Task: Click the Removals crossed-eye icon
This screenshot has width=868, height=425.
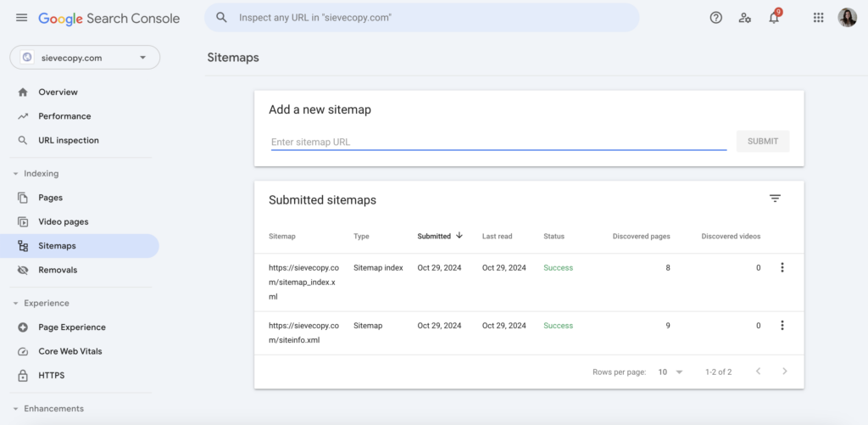Action: (23, 271)
